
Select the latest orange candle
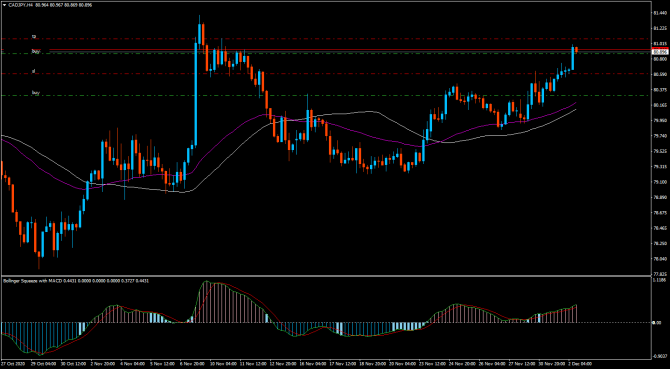click(576, 50)
